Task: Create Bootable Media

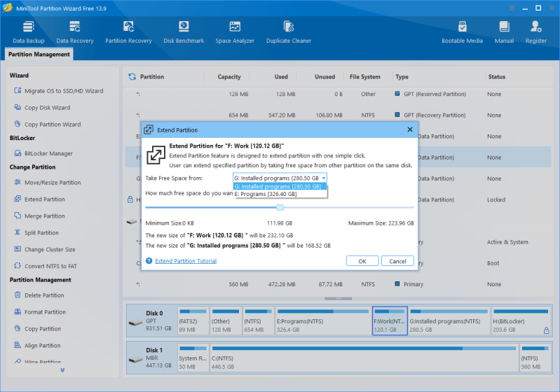Action: tap(462, 32)
